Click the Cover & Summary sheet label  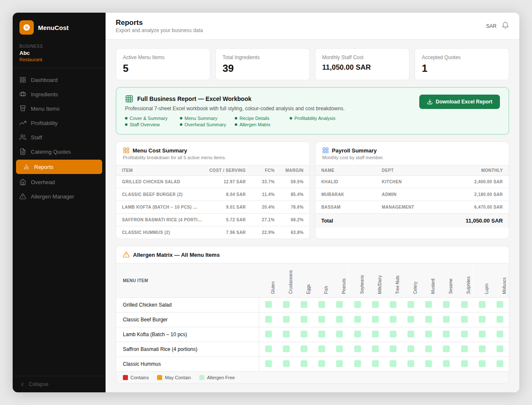tap(148, 118)
